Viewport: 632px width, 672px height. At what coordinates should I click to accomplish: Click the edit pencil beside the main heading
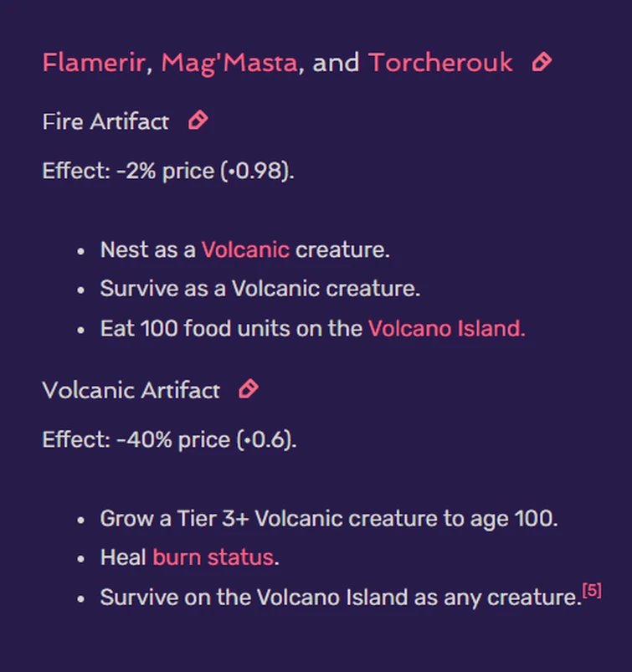542,62
